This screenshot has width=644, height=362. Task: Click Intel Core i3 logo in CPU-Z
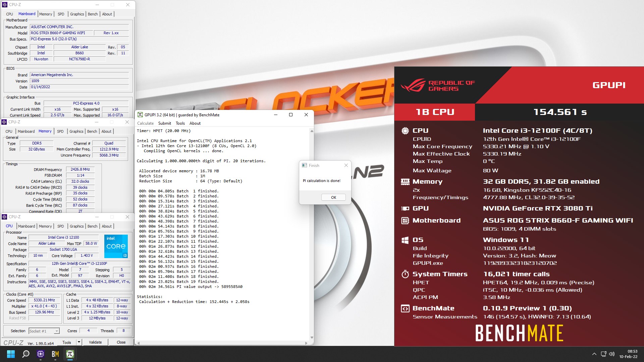point(116,246)
